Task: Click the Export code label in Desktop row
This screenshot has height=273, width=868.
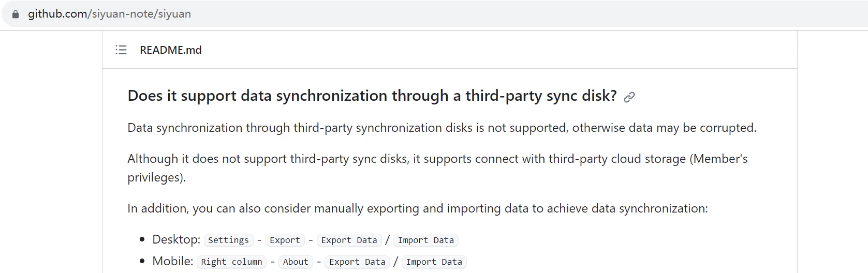Action: click(285, 240)
